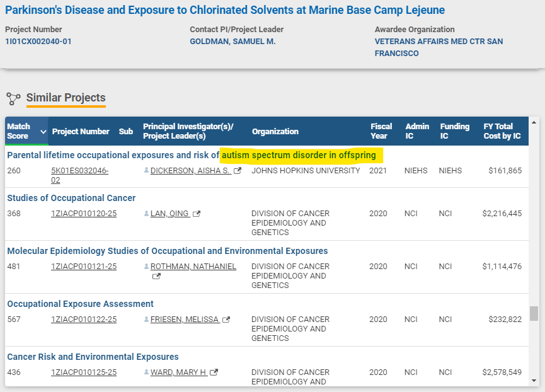Select match score 436
The width and height of the screenshot is (545, 392).
(14, 372)
